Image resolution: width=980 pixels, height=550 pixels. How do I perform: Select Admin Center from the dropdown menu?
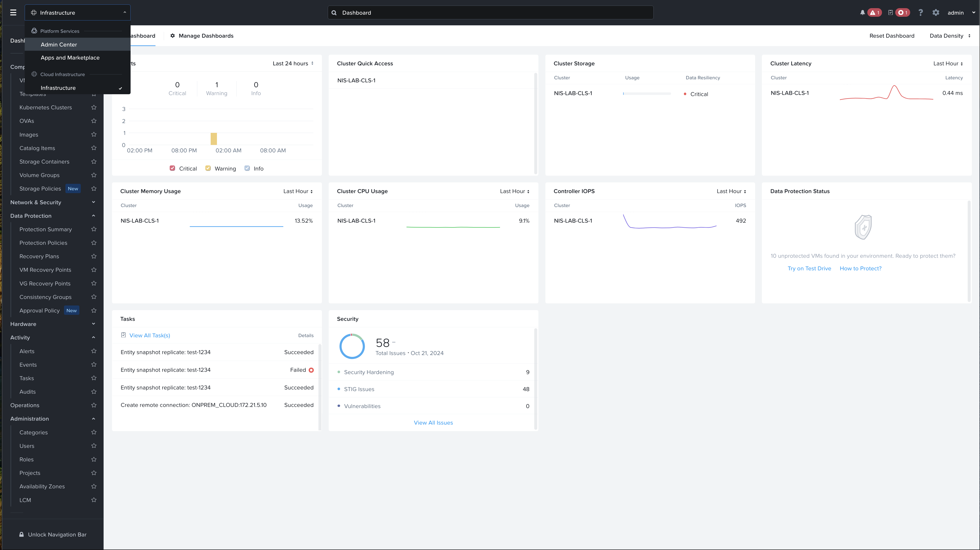pyautogui.click(x=59, y=44)
